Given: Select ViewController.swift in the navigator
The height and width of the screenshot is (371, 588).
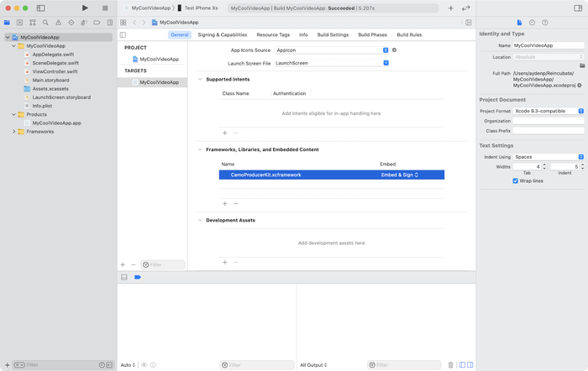Looking at the screenshot, I should [55, 71].
